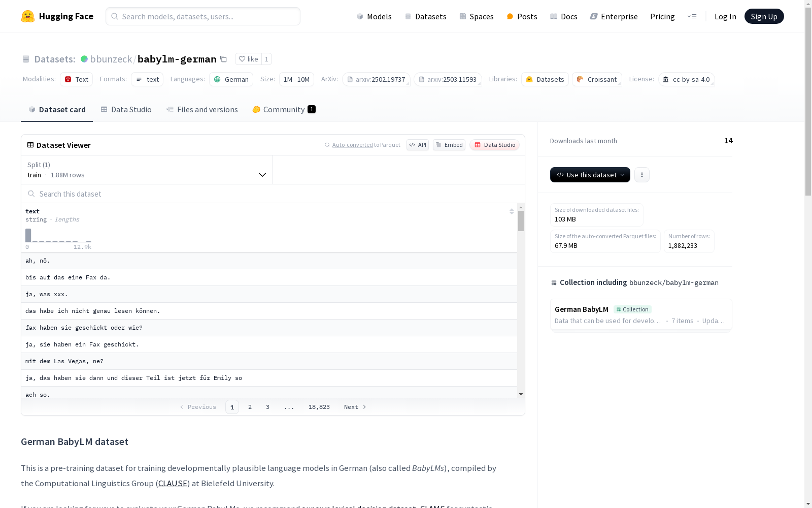Open Data Studio from viewer header
The width and height of the screenshot is (812, 508).
[494, 145]
